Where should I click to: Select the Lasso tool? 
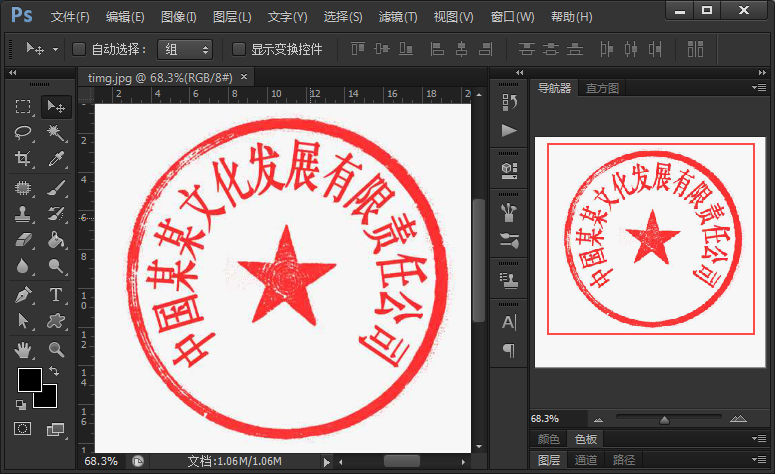click(x=23, y=132)
